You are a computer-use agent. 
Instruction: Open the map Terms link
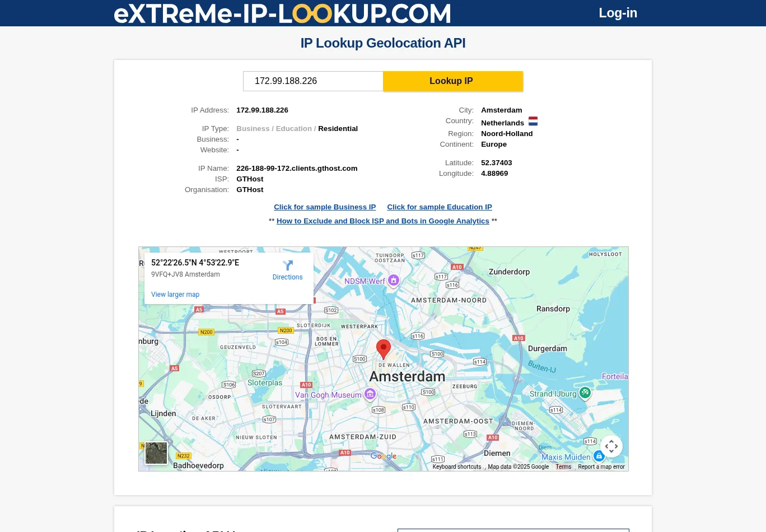563,467
